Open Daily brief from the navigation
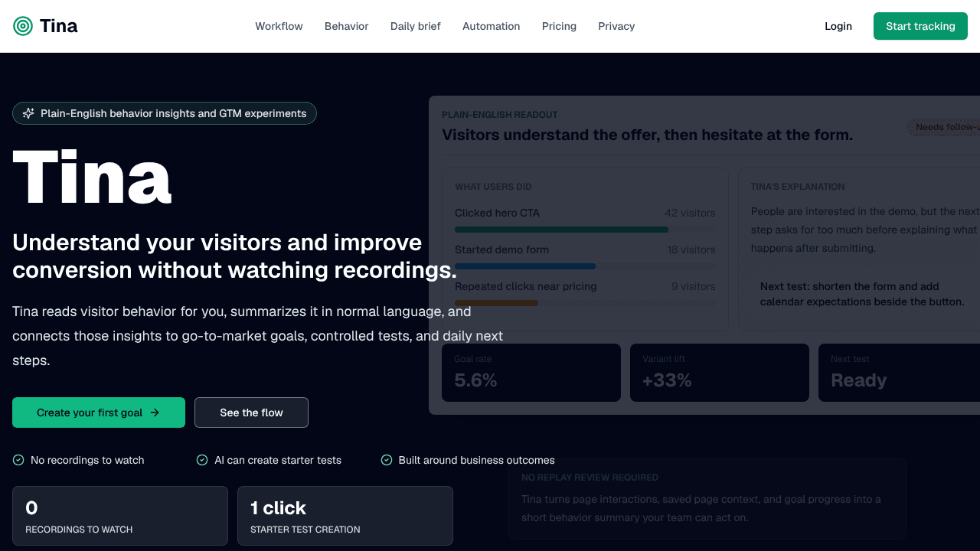The height and width of the screenshot is (551, 980). click(415, 26)
